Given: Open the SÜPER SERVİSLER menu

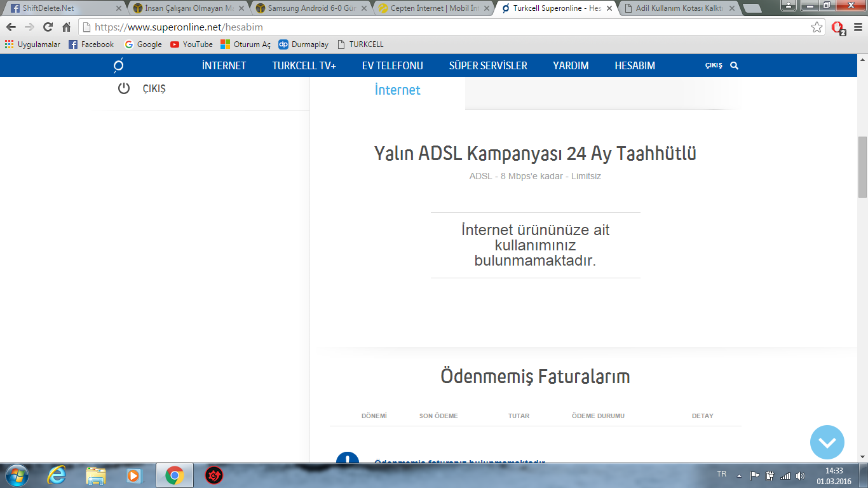Looking at the screenshot, I should (x=488, y=65).
